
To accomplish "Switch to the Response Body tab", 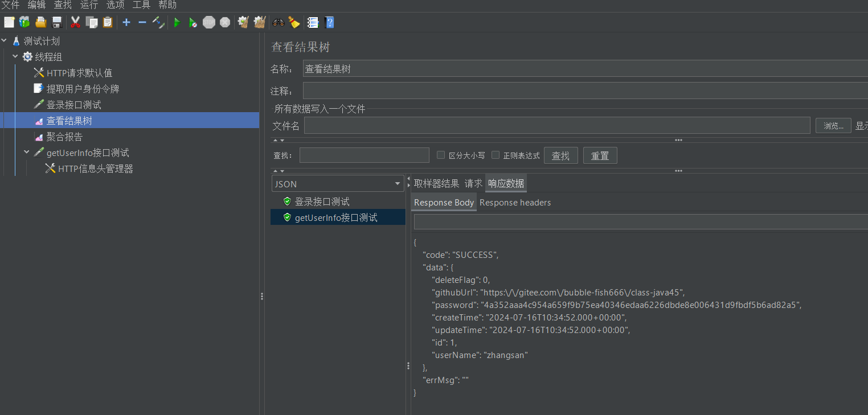I will coord(444,202).
